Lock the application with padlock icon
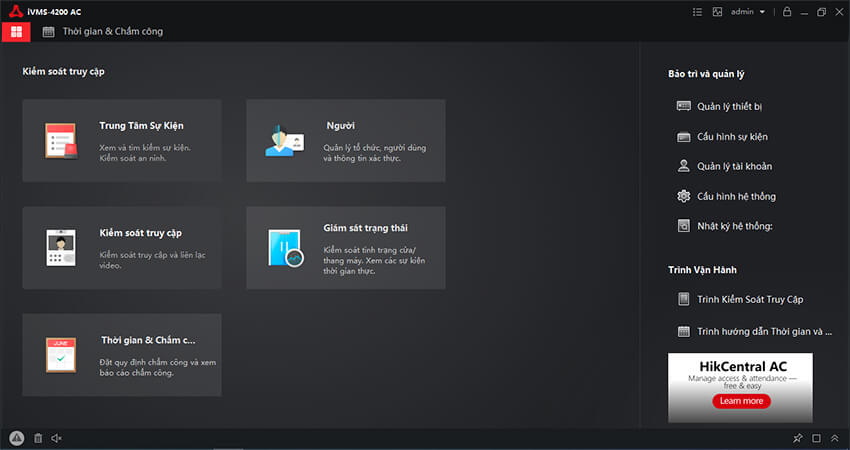Viewport: 850px width, 450px height. (x=787, y=12)
